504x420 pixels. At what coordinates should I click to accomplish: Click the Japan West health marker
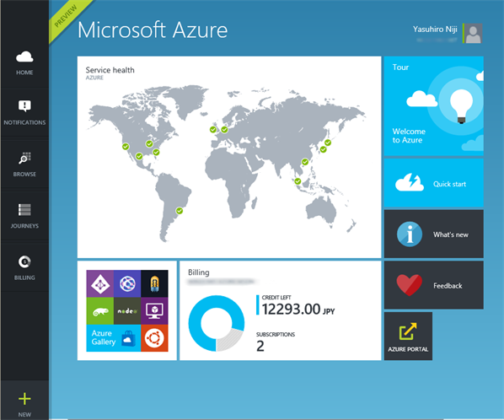[324, 149]
